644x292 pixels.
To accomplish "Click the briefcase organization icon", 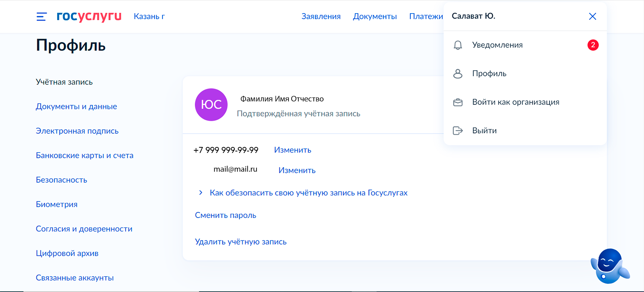I will 458,102.
